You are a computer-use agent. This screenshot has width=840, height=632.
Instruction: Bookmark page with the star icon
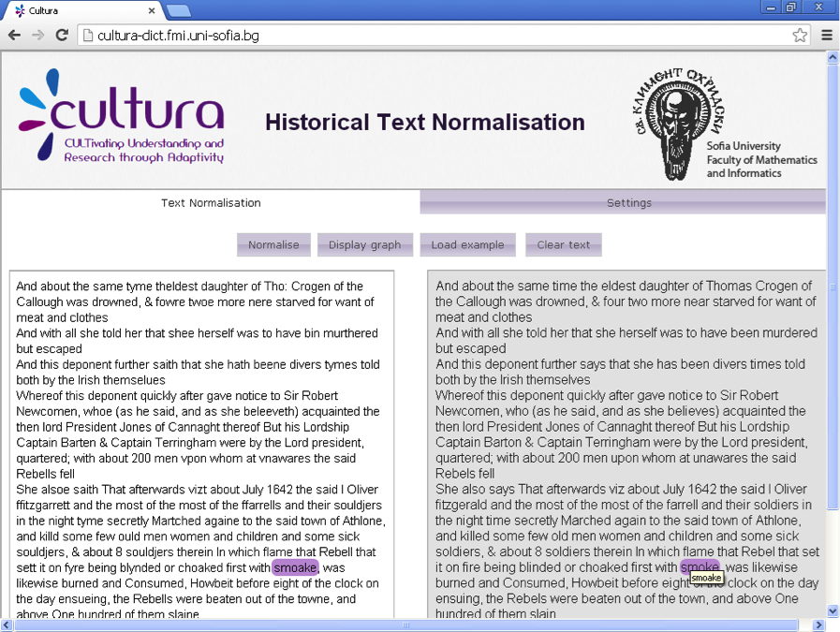pyautogui.click(x=799, y=36)
